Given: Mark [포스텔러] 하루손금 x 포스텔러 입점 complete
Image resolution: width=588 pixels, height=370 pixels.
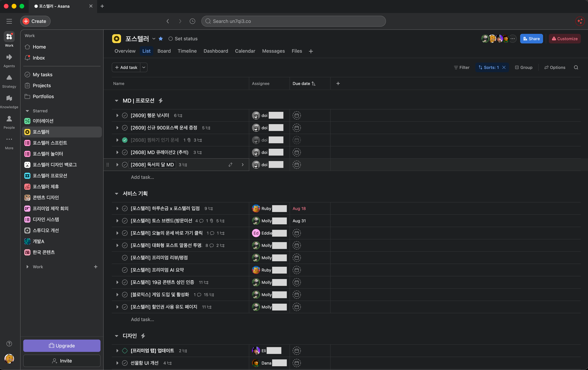Looking at the screenshot, I should coord(125,209).
